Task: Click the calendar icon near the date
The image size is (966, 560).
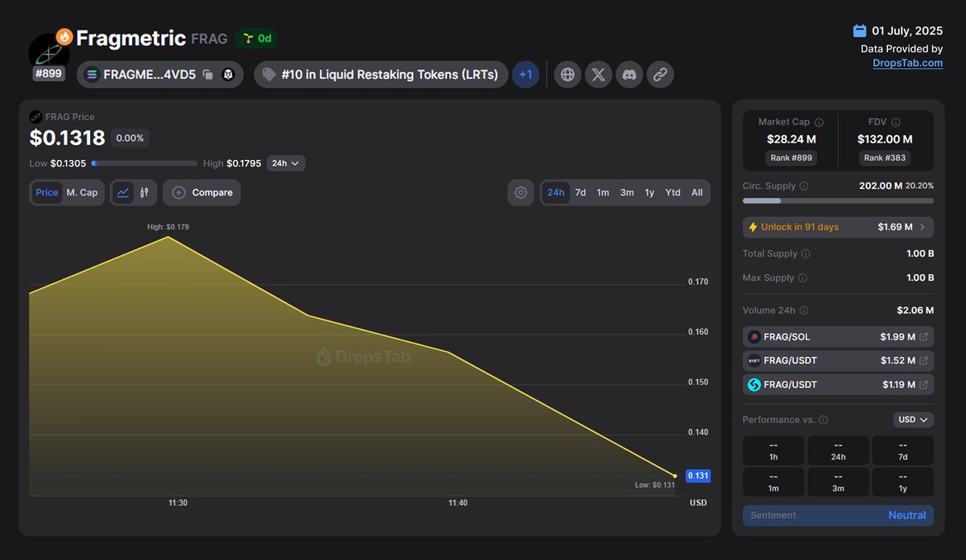Action: coord(860,31)
